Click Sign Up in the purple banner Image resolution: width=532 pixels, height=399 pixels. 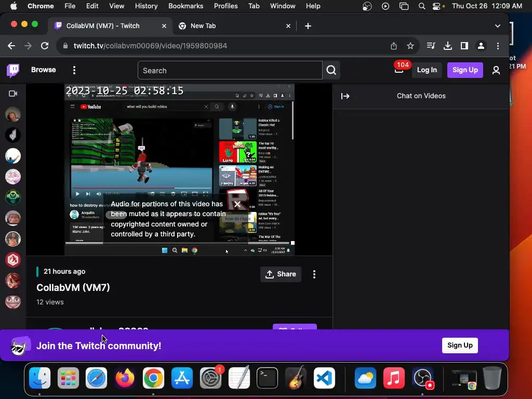(460, 345)
